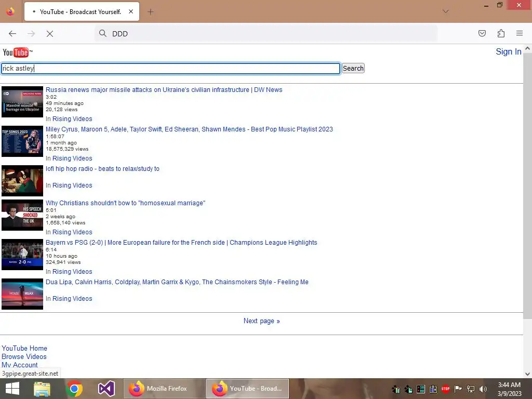This screenshot has height=399, width=532.
Task: Click the Browse Videos footer link
Action: pos(24,357)
